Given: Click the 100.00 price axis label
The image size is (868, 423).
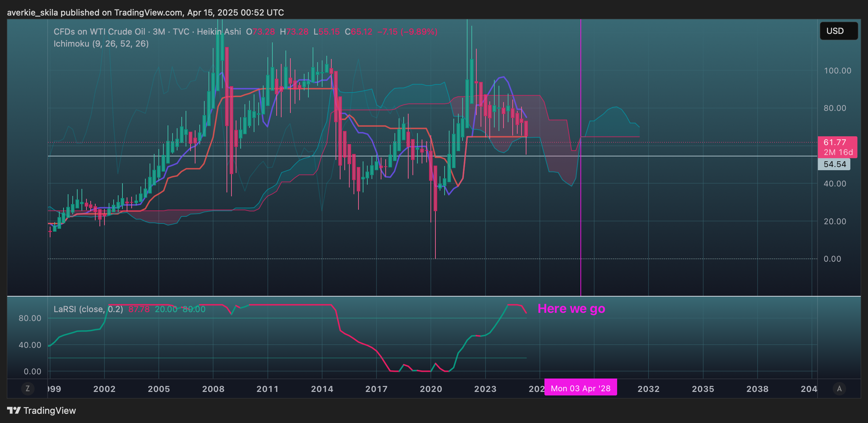Looking at the screenshot, I should (x=838, y=71).
